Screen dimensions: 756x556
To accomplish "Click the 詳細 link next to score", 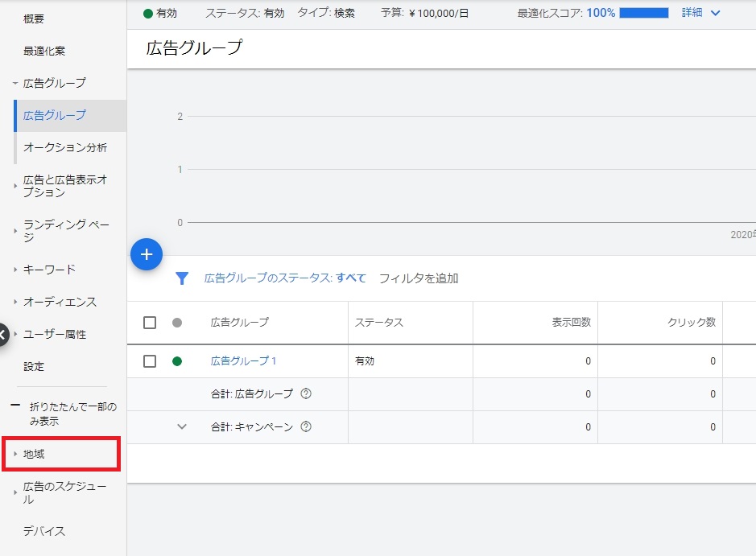I will [692, 13].
